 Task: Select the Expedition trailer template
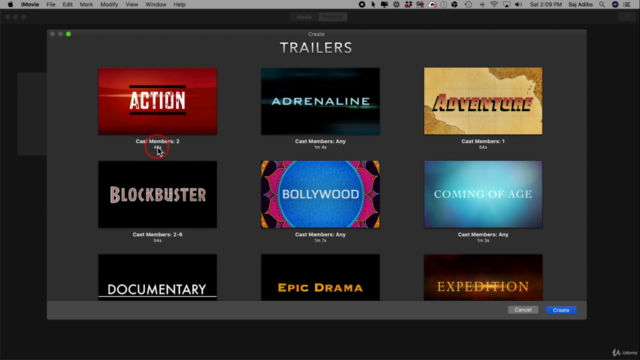coord(483,278)
